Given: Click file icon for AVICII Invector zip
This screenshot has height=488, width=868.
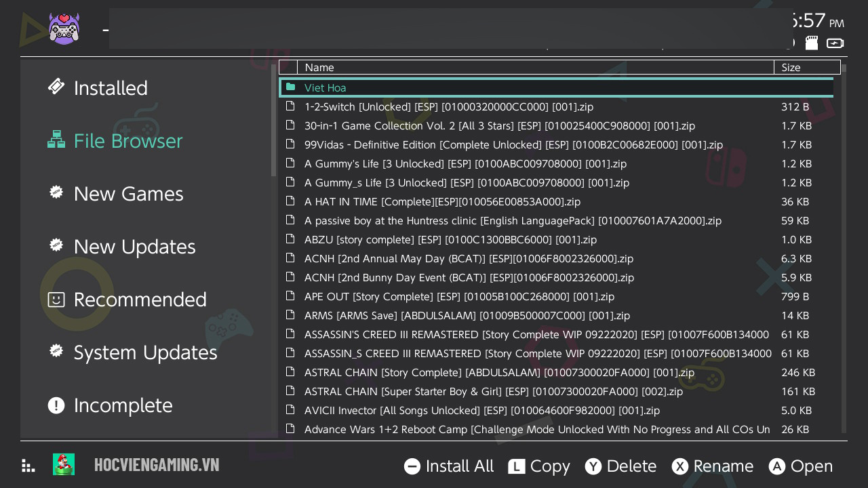Looking at the screenshot, I should coord(290,410).
